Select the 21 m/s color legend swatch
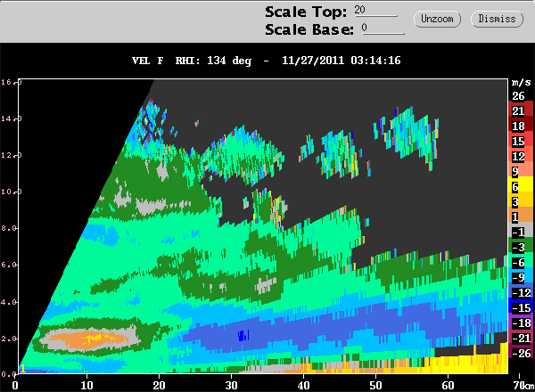 pyautogui.click(x=521, y=110)
